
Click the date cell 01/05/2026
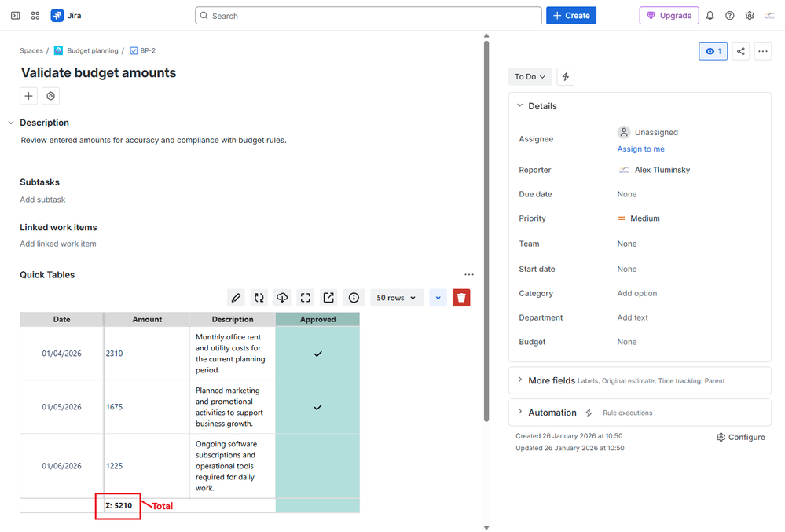pyautogui.click(x=61, y=407)
